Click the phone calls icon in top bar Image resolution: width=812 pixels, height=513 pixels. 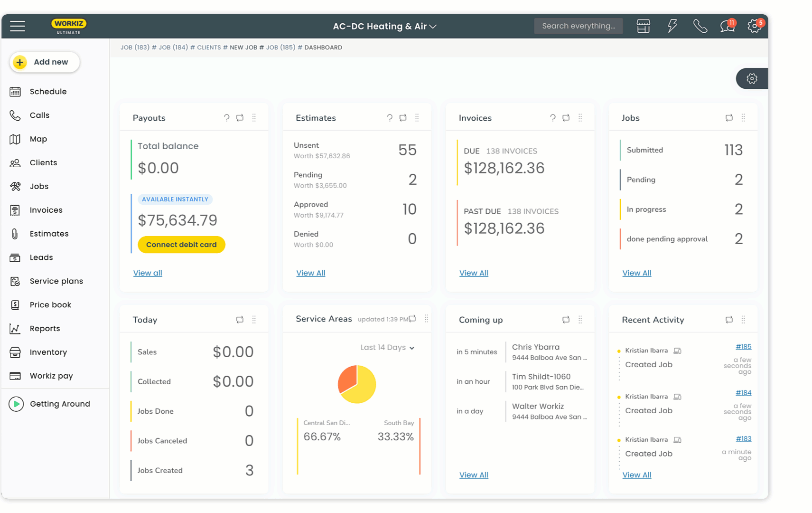(x=700, y=26)
